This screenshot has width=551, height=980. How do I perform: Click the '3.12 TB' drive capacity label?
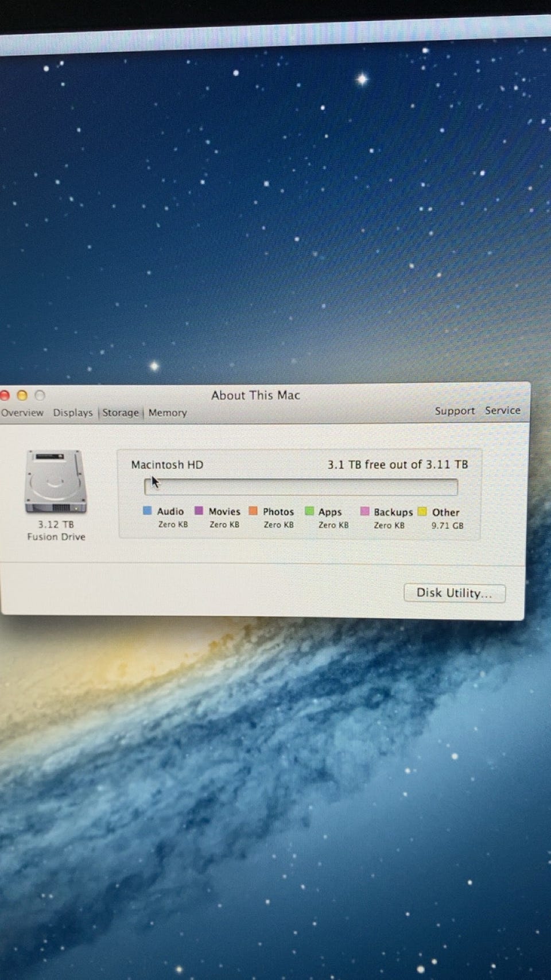click(56, 524)
